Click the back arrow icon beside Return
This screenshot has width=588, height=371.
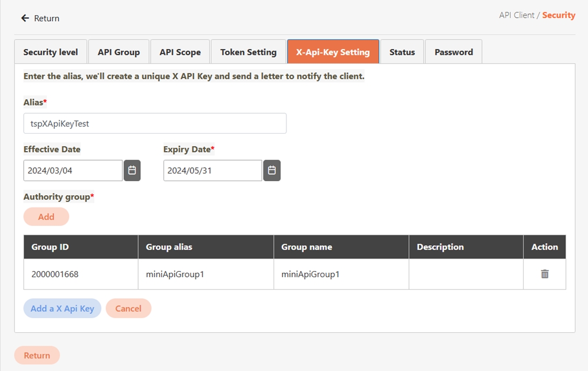pyautogui.click(x=25, y=18)
